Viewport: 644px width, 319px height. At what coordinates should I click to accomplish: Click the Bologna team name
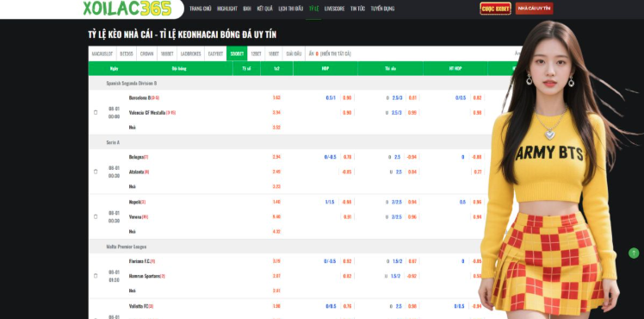coord(136,157)
